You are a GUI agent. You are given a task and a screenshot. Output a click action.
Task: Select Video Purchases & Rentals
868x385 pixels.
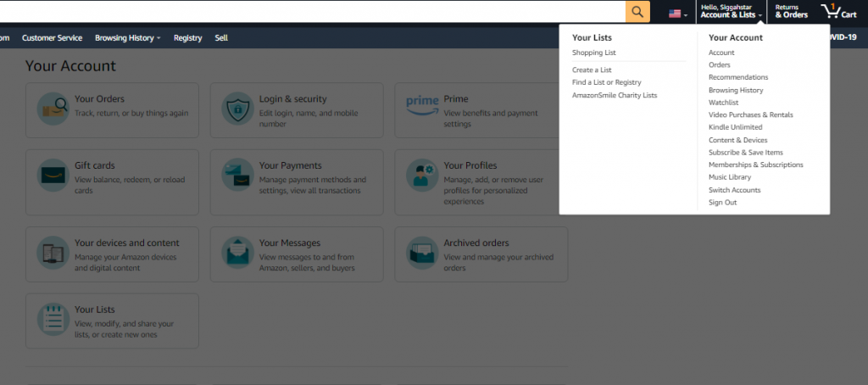click(x=751, y=114)
